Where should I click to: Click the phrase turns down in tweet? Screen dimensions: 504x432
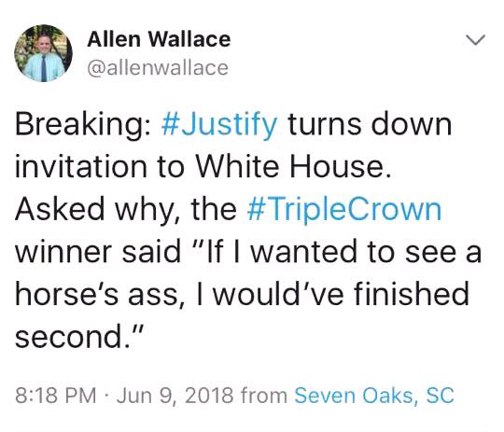pyautogui.click(x=370, y=124)
